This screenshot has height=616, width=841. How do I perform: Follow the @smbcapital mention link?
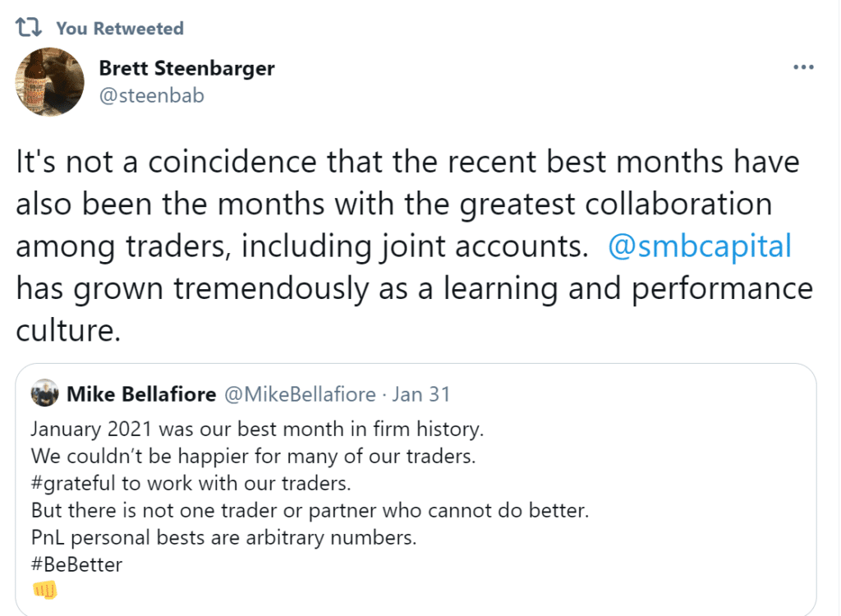(x=700, y=246)
